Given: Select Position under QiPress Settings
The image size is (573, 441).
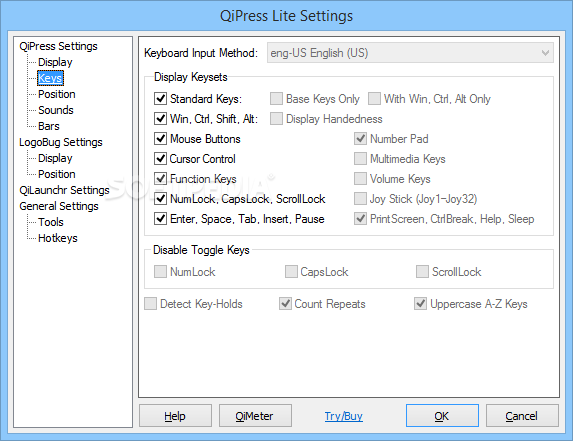Looking at the screenshot, I should point(57,94).
